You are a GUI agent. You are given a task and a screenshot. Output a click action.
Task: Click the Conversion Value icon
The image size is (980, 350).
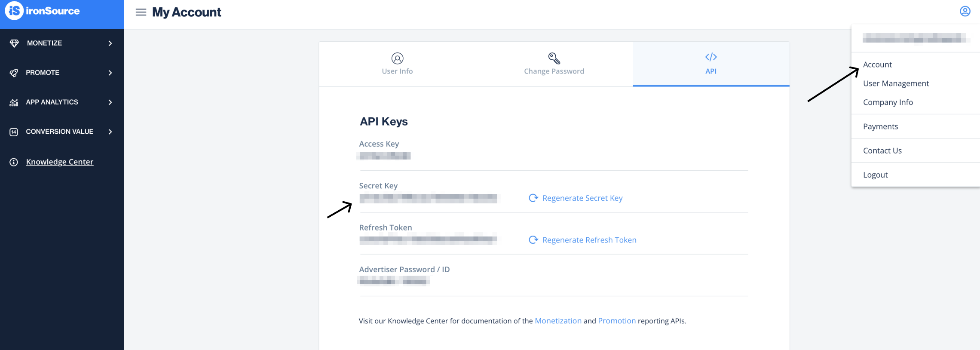[x=14, y=132]
